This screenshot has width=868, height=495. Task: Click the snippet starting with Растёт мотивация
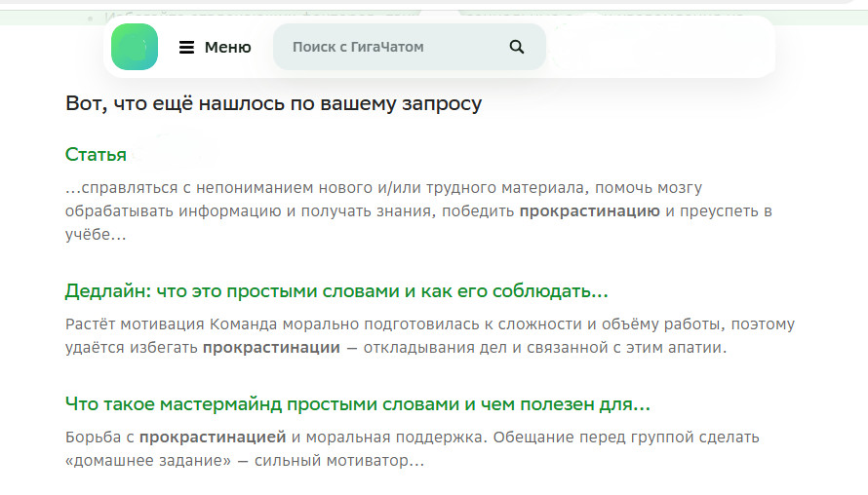[x=429, y=335]
